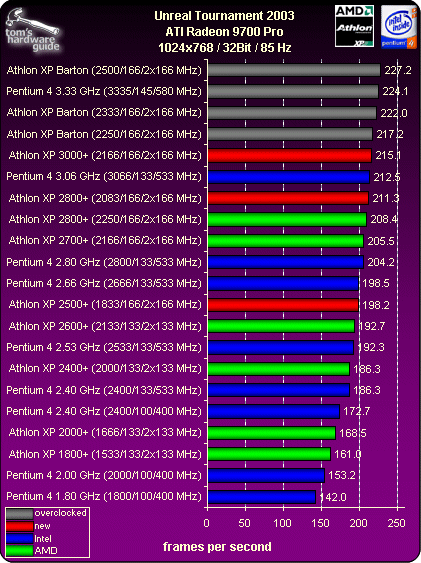
Task: Click the Athlon XP Barton 2333 label
Action: coord(104,113)
